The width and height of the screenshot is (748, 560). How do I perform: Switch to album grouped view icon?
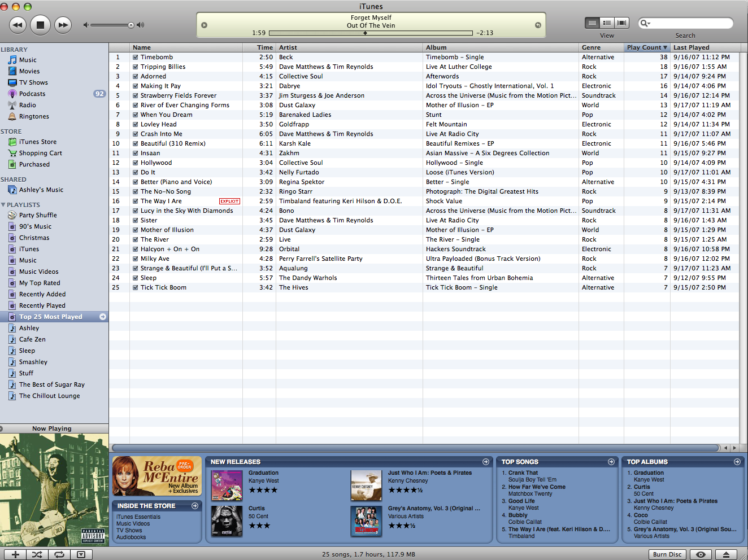(x=607, y=23)
